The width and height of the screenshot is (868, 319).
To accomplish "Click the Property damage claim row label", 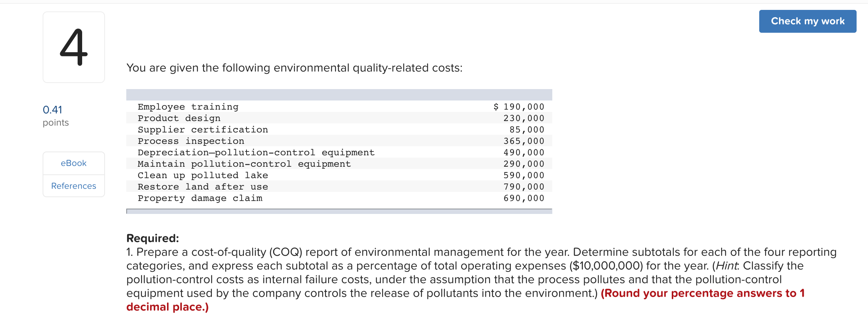I will click(x=200, y=198).
